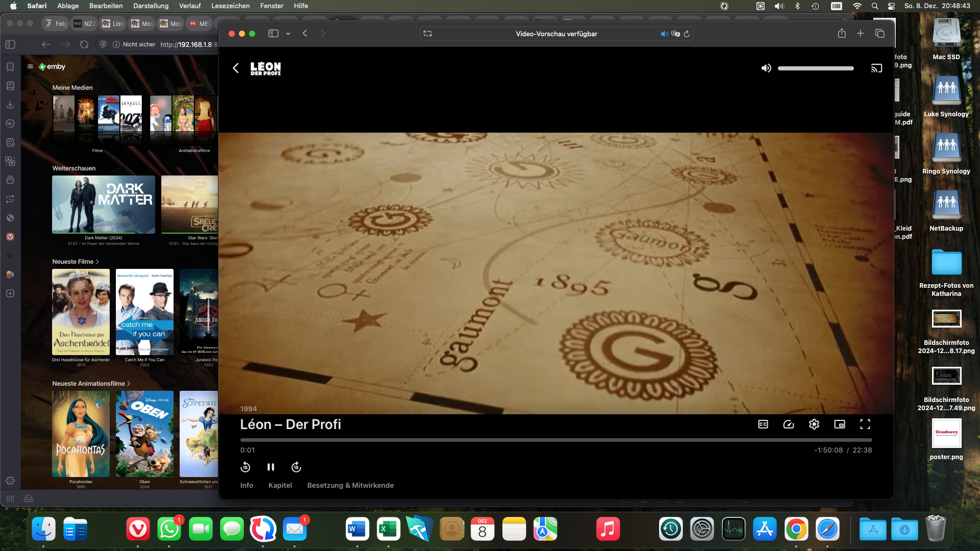Open playback speed control

click(x=789, y=424)
